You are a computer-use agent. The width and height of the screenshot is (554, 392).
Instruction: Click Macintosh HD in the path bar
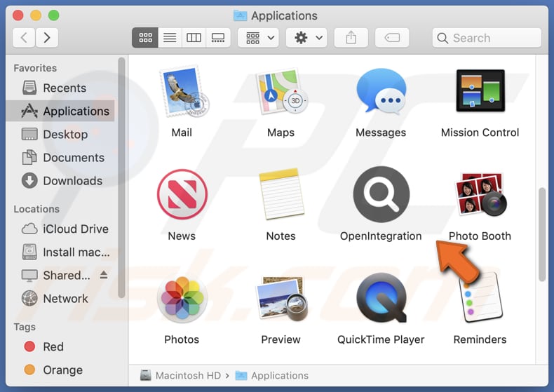(180, 375)
